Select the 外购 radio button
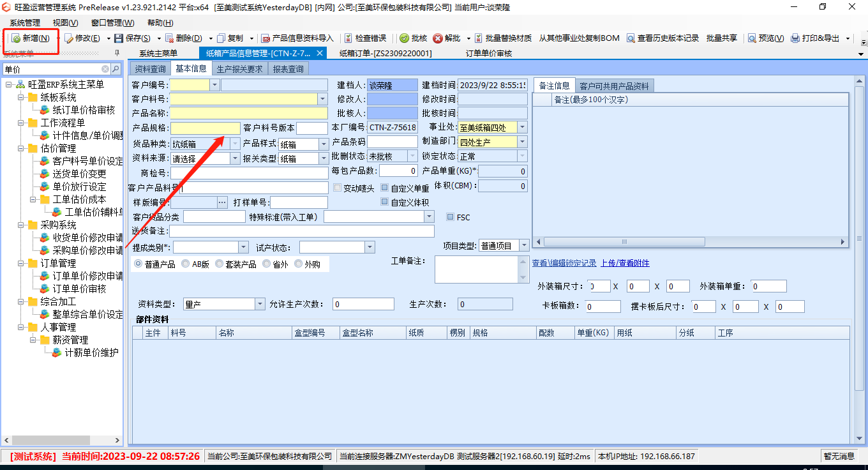This screenshot has height=470, width=868. pyautogui.click(x=298, y=264)
